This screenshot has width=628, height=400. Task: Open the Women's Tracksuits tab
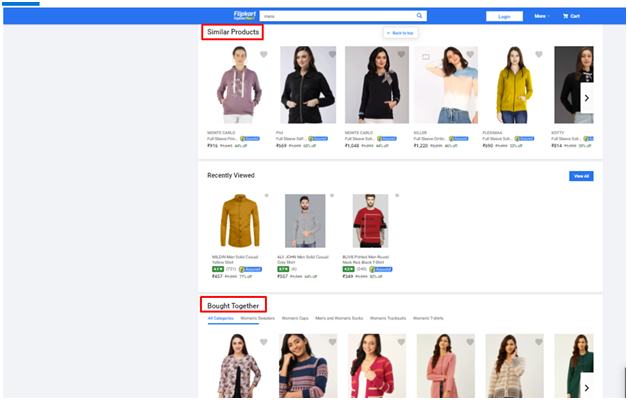pyautogui.click(x=388, y=318)
